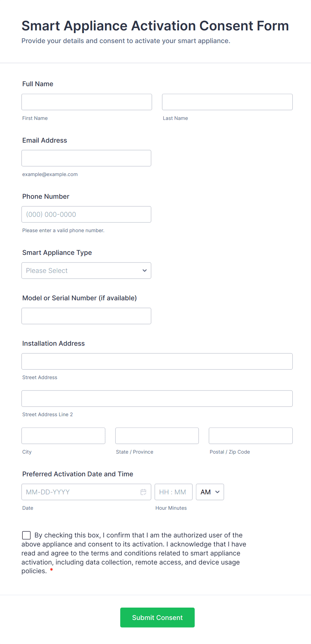
Task: Click the Phone Number input field
Action: click(x=86, y=214)
